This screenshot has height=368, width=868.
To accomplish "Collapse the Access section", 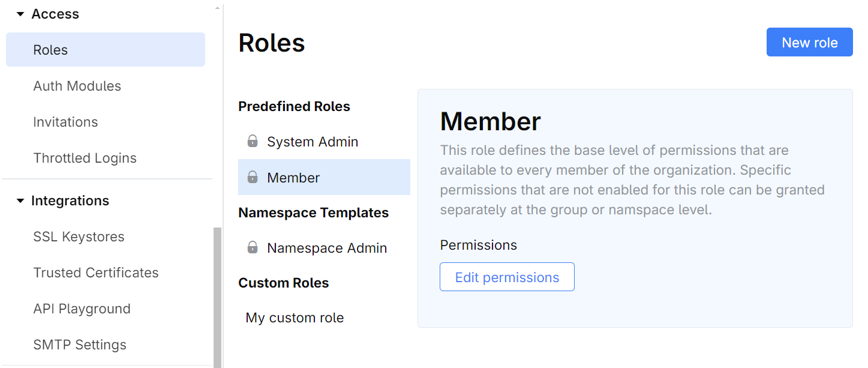I will 19,13.
